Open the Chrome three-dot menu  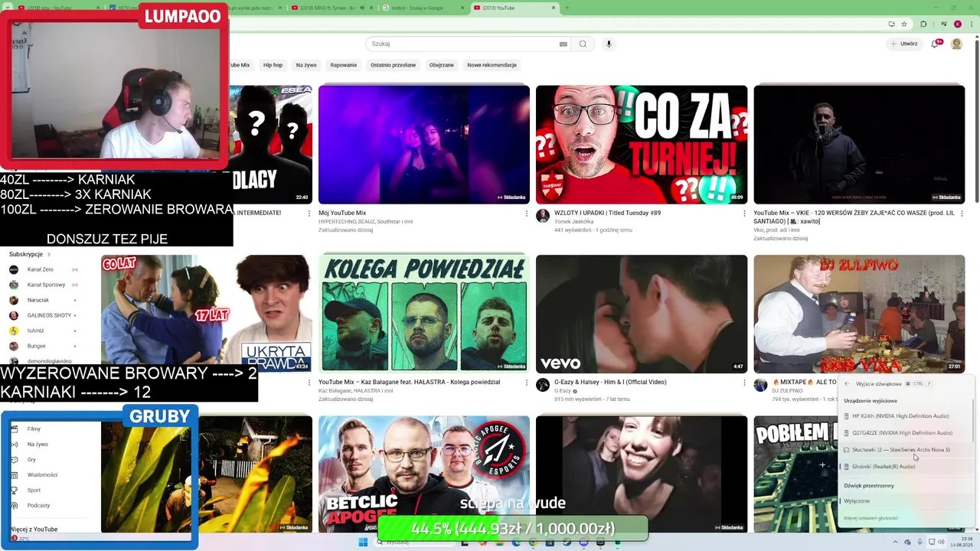(x=970, y=24)
